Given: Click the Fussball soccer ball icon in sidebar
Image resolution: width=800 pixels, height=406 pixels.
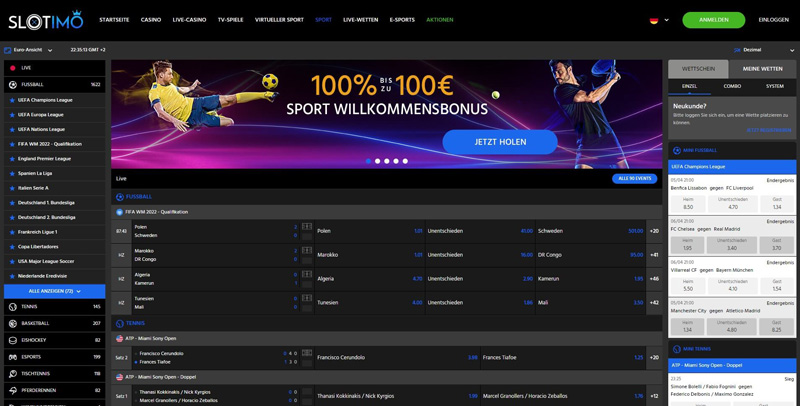Looking at the screenshot, I should point(13,85).
